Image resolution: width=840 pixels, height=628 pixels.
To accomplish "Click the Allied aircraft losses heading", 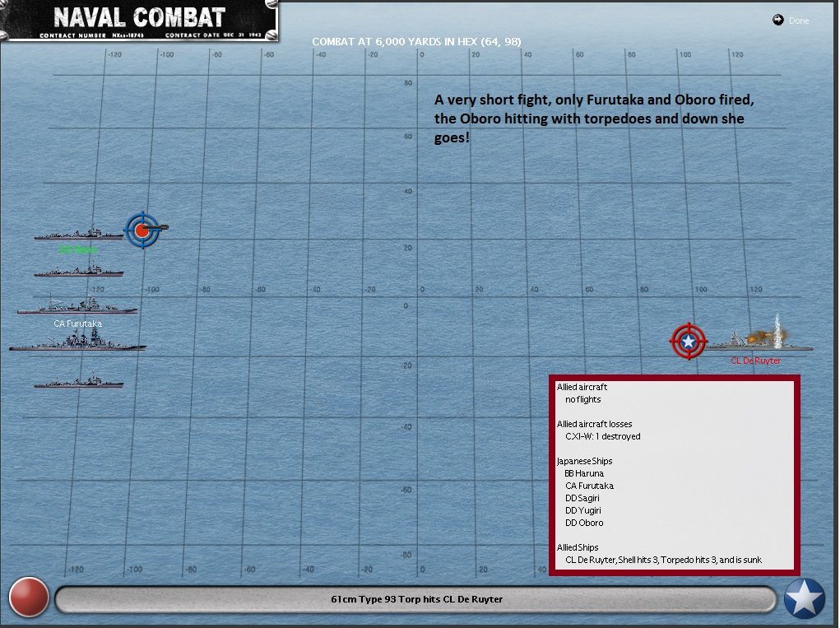I will pos(594,424).
